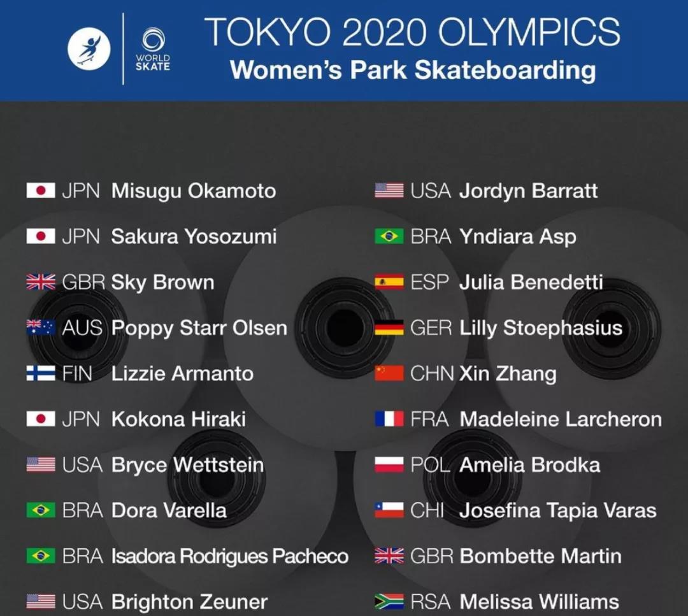Click the skateboarder logo icon
The width and height of the screenshot is (688, 616).
(89, 48)
